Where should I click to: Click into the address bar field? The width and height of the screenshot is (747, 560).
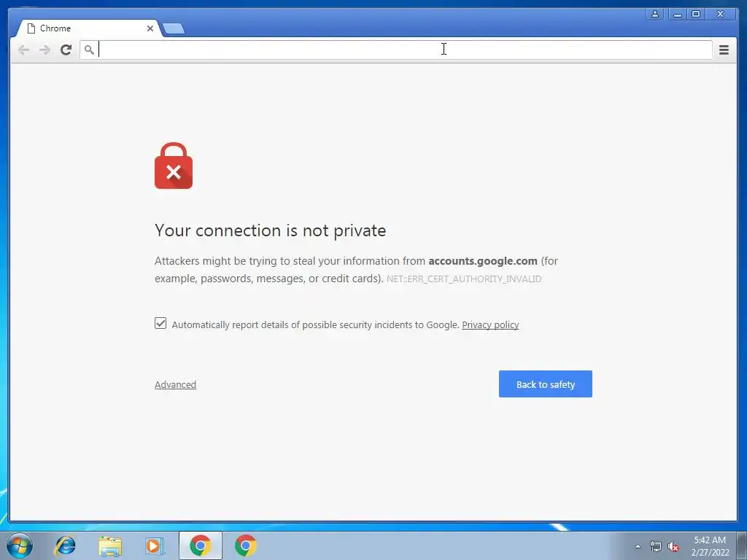click(x=396, y=50)
